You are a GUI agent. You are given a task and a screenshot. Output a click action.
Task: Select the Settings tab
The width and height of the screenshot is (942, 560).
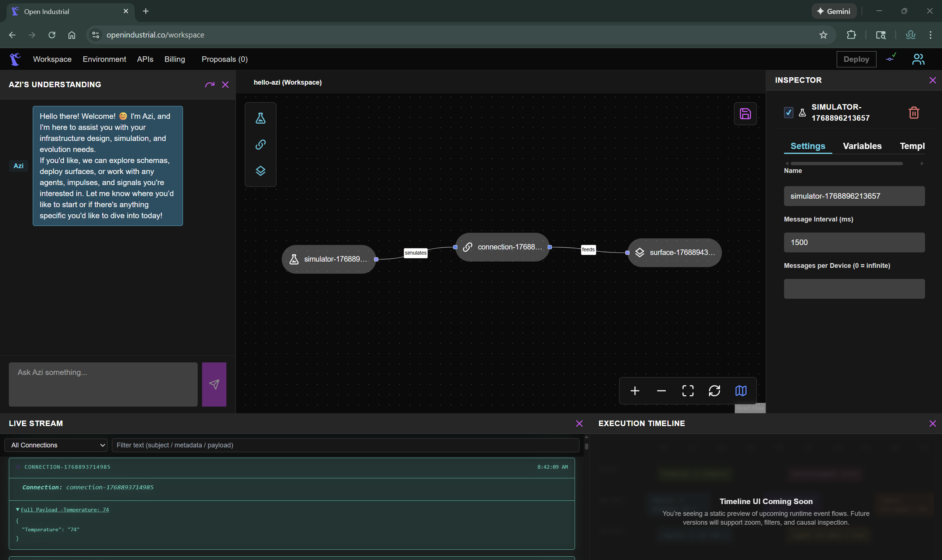tap(808, 146)
